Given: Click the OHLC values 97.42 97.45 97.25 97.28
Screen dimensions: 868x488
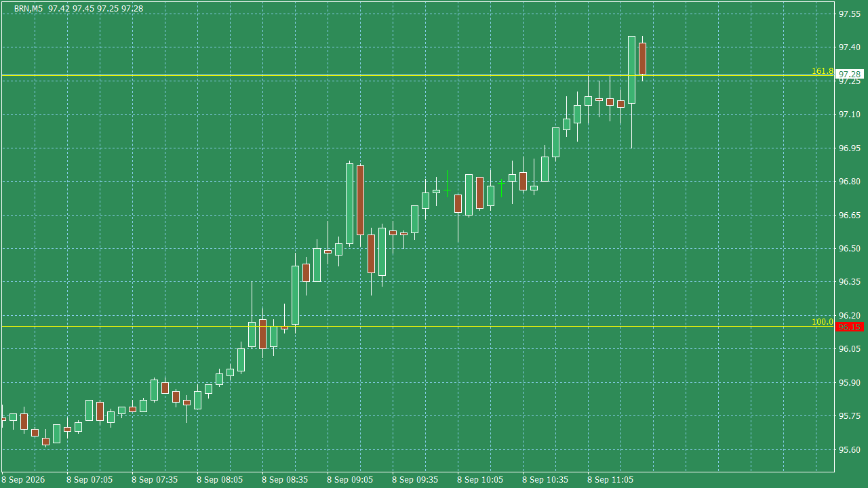Looking at the screenshot, I should pos(96,9).
